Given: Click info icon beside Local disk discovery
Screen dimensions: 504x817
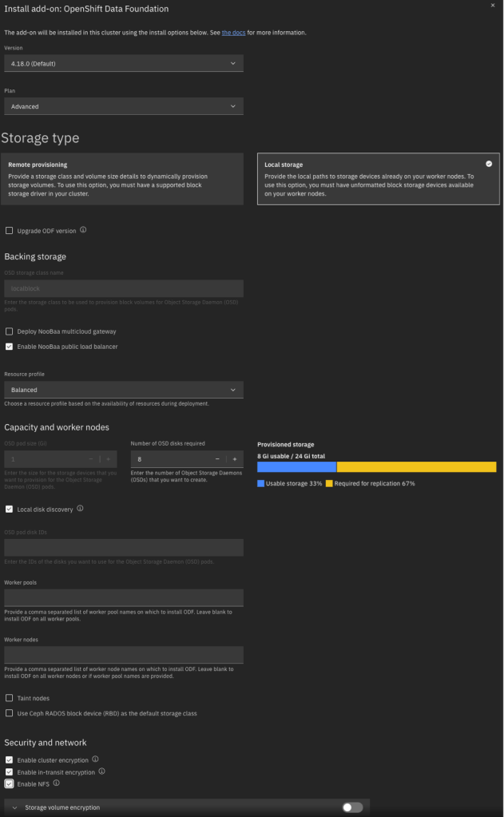Looking at the screenshot, I should tap(81, 508).
